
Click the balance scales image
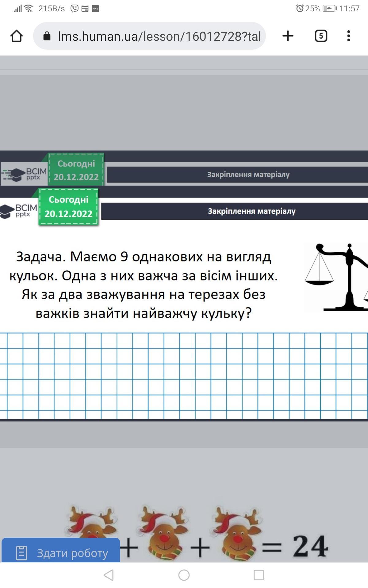tap(336, 277)
